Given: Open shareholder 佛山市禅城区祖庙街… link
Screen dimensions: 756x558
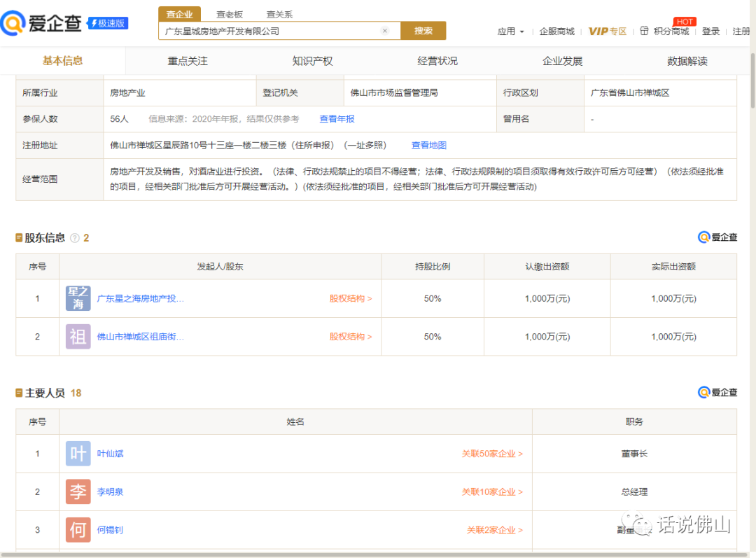Looking at the screenshot, I should coord(140,337).
